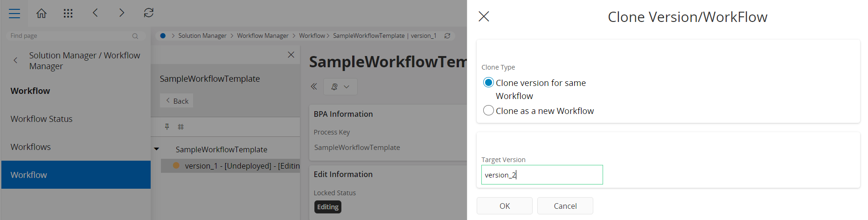The height and width of the screenshot is (220, 868).
Task: Go to the home page icon
Action: point(42,13)
